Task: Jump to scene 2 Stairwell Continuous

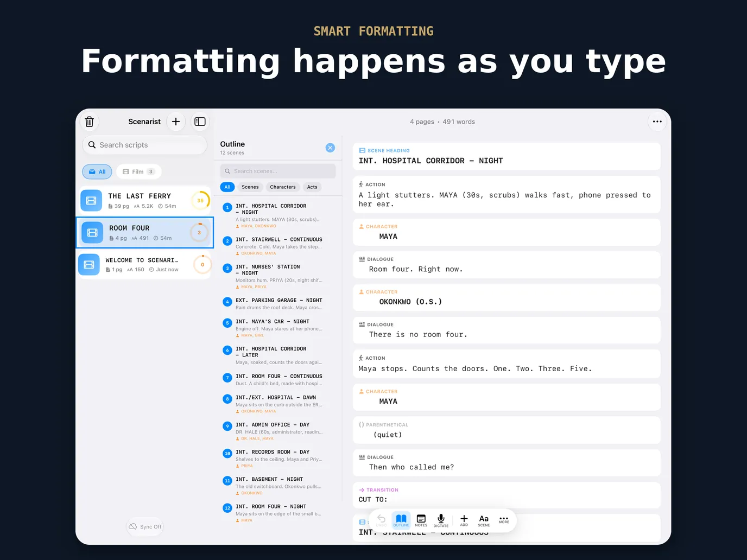Action: pos(278,246)
